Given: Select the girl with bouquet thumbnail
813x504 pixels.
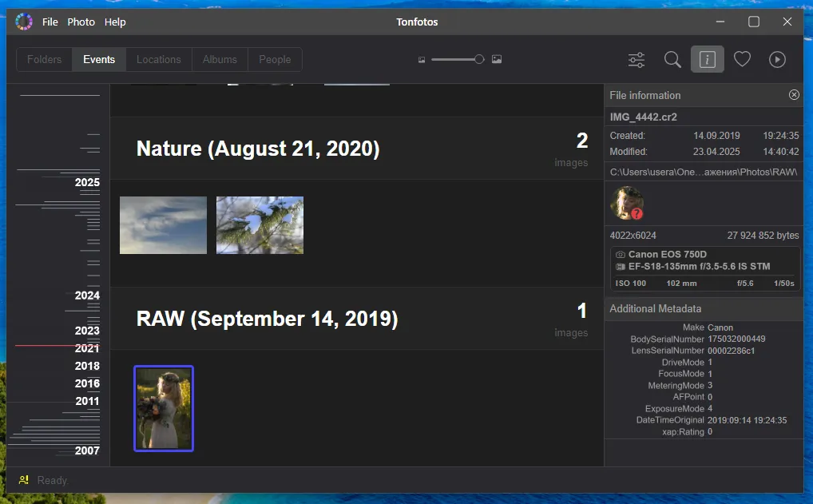Looking at the screenshot, I should click(164, 409).
